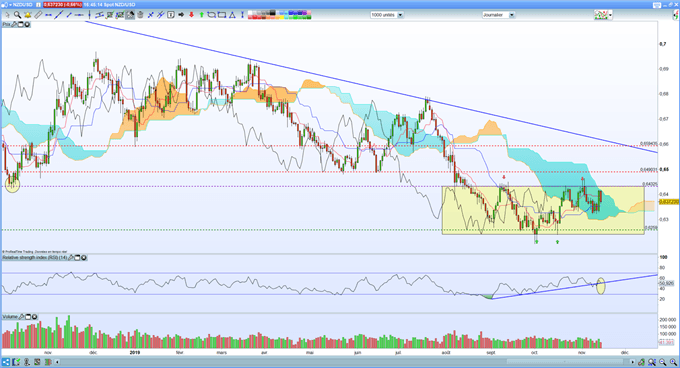Activate the magnifier zoom tool

click(x=17, y=15)
